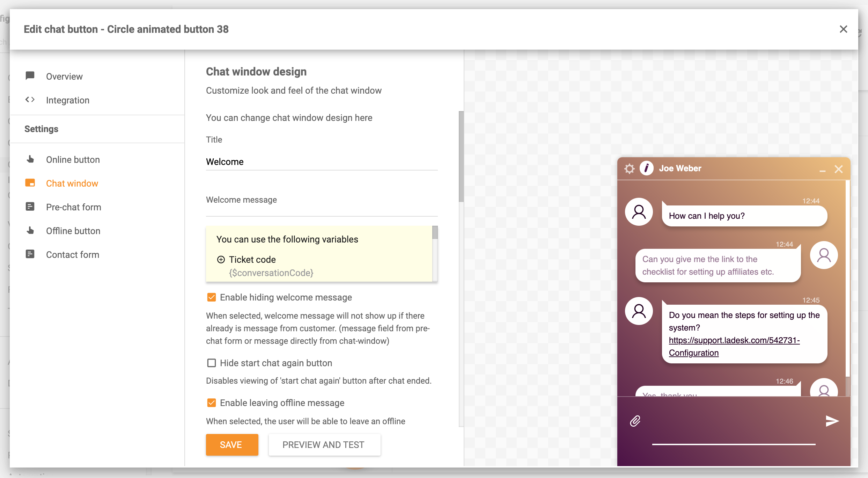Click the agent avatar beside 'How can I help you?'
868x478 pixels.
[x=639, y=212]
